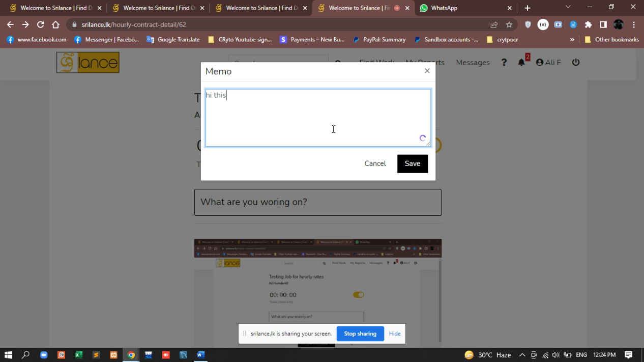644x362 pixels.
Task: Click the help question mark icon
Action: 504,62
